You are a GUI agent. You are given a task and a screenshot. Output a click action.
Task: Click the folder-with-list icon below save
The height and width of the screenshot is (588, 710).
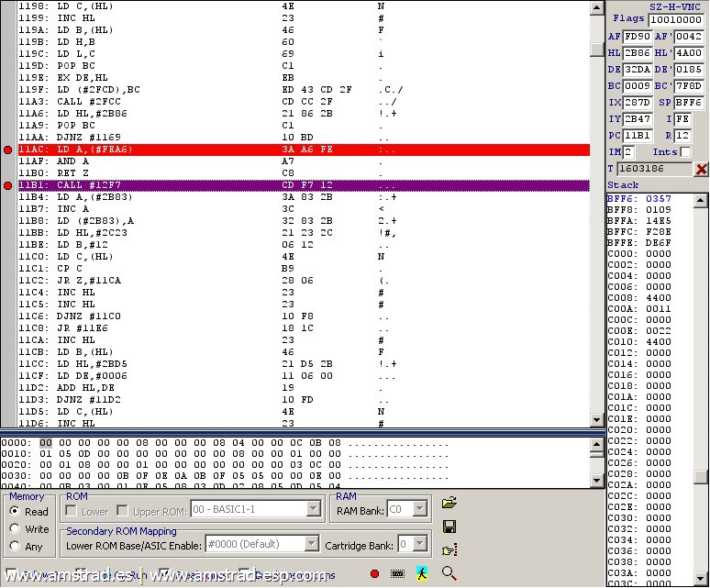pos(449,550)
